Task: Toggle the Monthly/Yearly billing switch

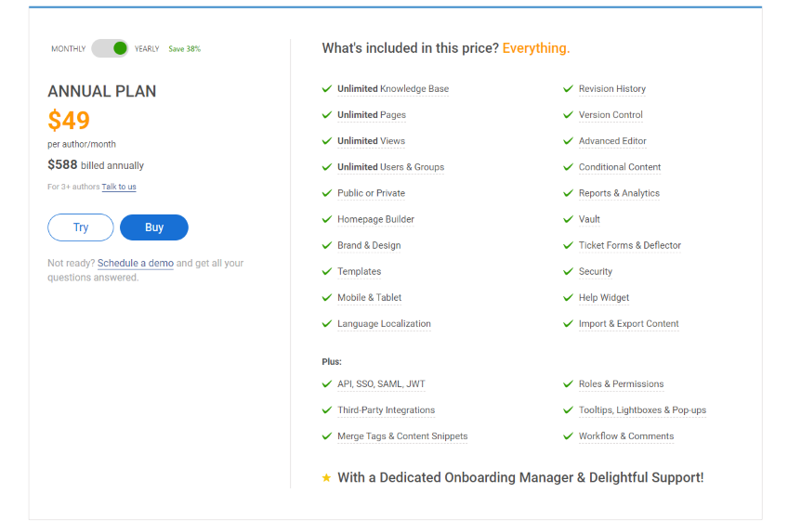Action: tap(110, 48)
